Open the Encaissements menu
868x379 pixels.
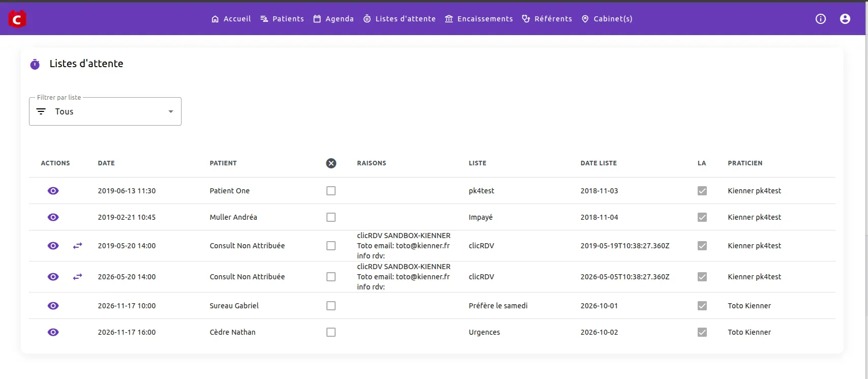tap(479, 19)
